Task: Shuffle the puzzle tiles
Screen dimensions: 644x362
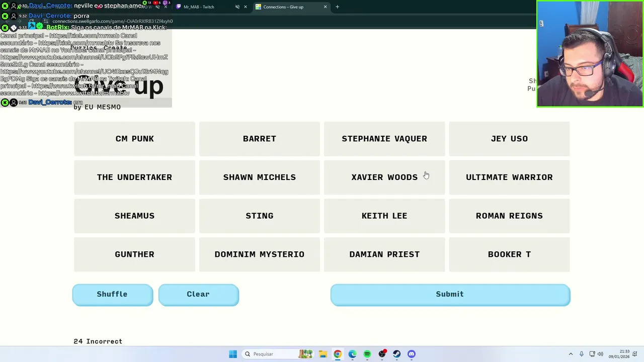Action: tap(112, 295)
